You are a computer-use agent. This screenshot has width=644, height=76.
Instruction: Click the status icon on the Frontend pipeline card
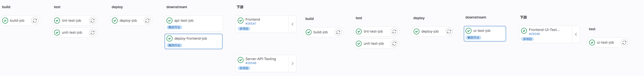(241, 20)
